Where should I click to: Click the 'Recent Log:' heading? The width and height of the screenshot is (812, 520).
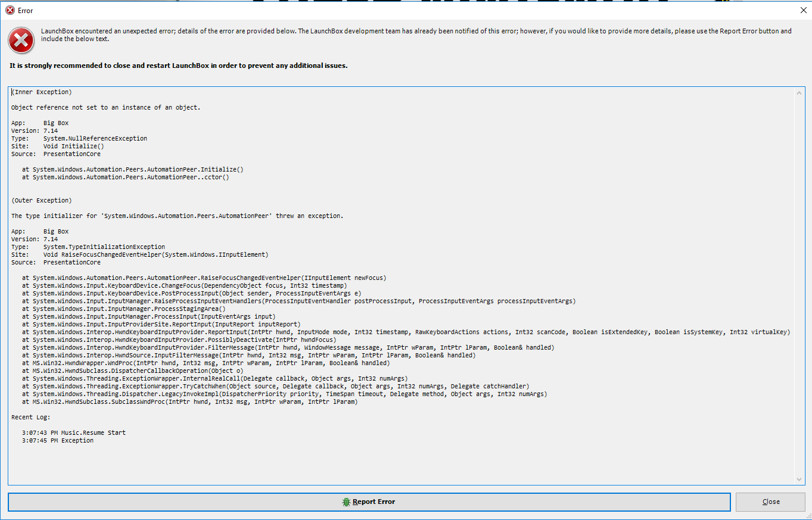tap(31, 417)
